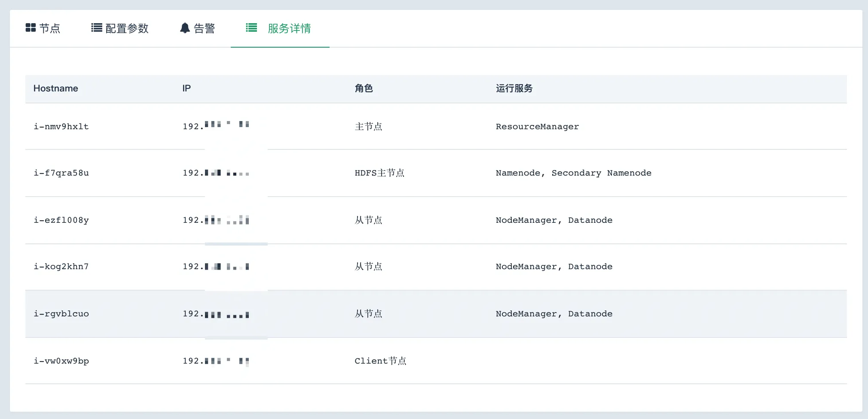Screen dimensions: 868x419
Task: Open the 告警 tab
Action: pyautogui.click(x=197, y=28)
